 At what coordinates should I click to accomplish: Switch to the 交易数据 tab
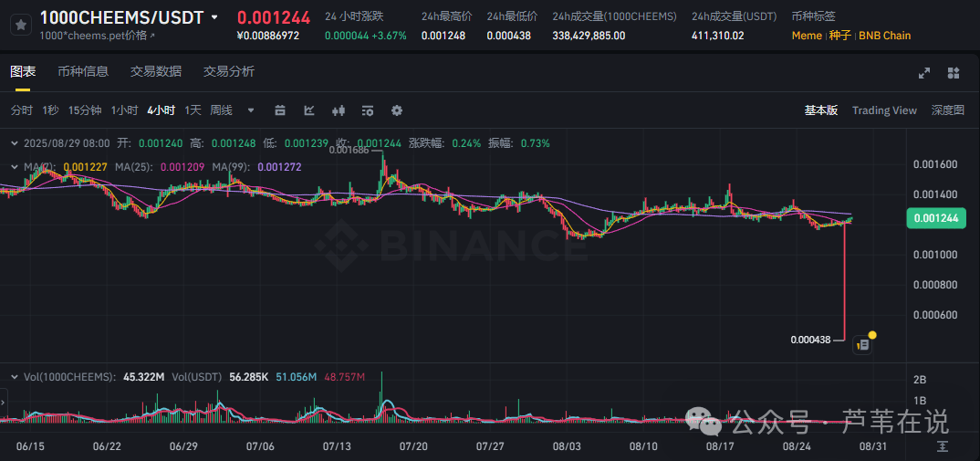[x=156, y=71]
